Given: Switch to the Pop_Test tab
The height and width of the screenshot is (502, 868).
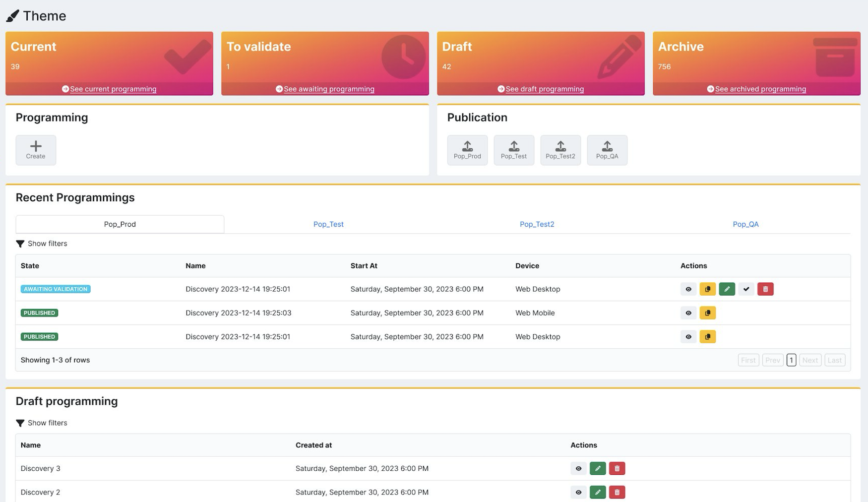Looking at the screenshot, I should pos(328,224).
